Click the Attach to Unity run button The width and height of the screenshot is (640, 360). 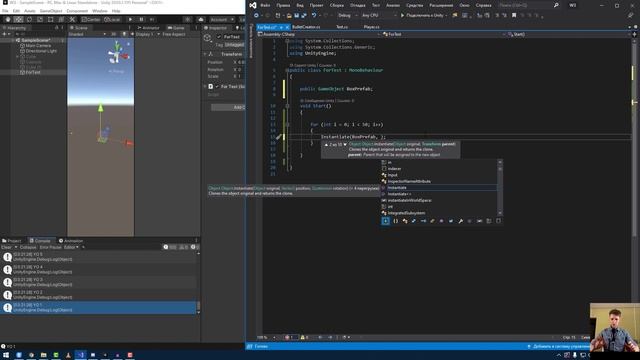pyautogui.click(x=423, y=16)
